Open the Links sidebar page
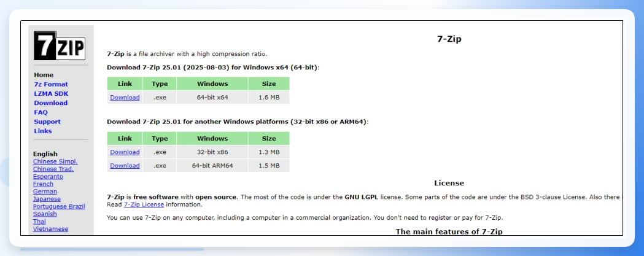This screenshot has height=256, width=644. tap(43, 131)
